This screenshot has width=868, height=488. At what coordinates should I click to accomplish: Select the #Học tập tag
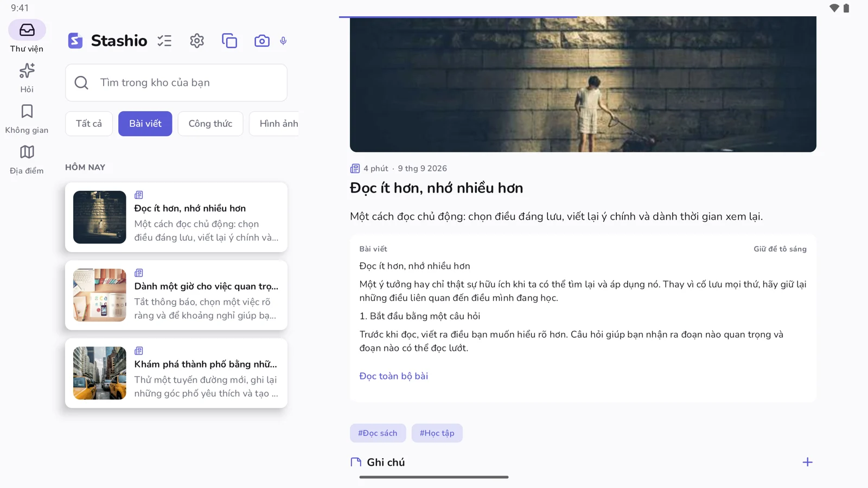437,433
